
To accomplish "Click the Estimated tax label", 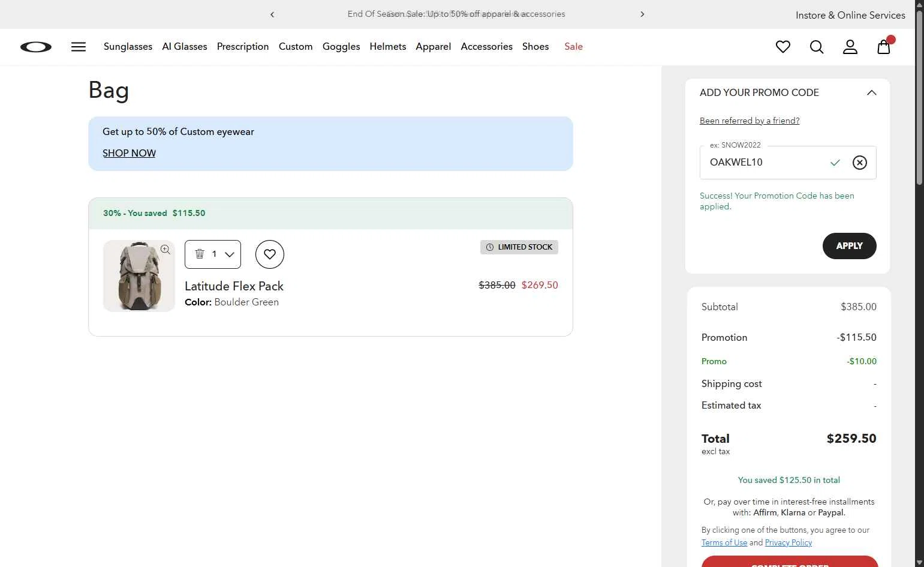I will (x=732, y=406).
